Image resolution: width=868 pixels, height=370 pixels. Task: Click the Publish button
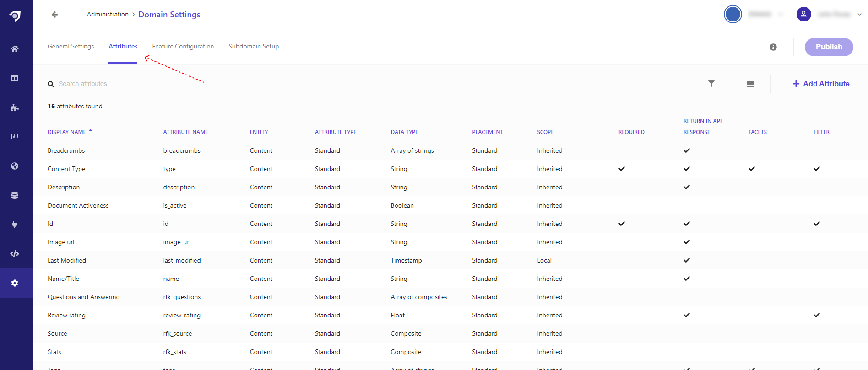pyautogui.click(x=829, y=47)
